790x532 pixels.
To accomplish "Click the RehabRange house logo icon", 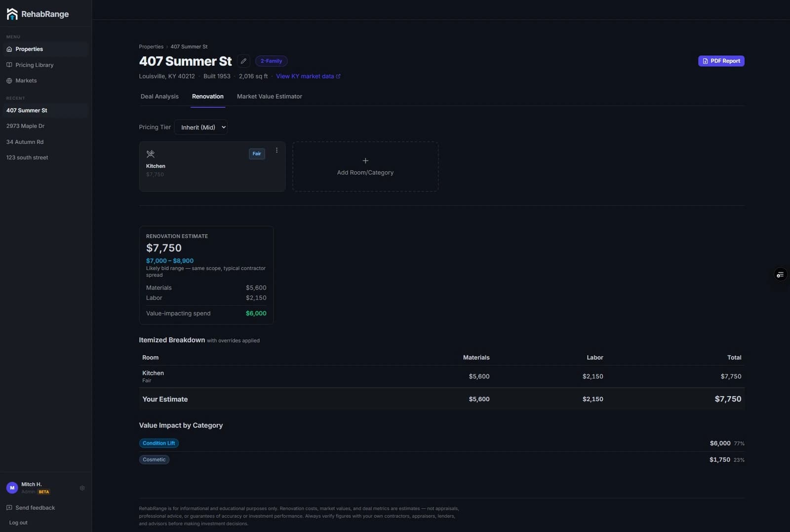I will 12,14.
